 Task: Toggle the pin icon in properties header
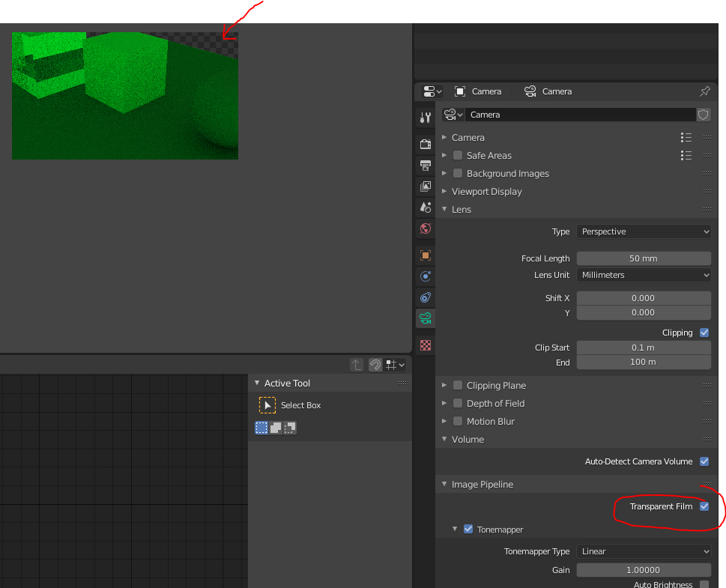point(705,91)
